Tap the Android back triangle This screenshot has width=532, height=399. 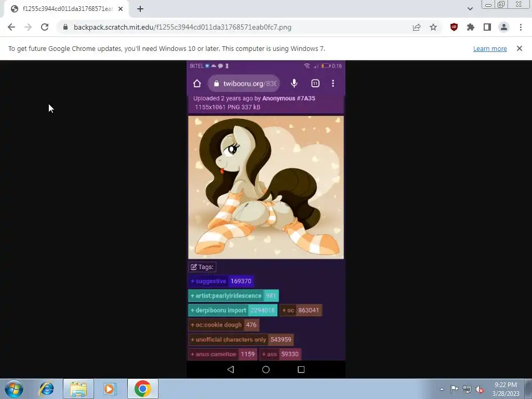[231, 369]
